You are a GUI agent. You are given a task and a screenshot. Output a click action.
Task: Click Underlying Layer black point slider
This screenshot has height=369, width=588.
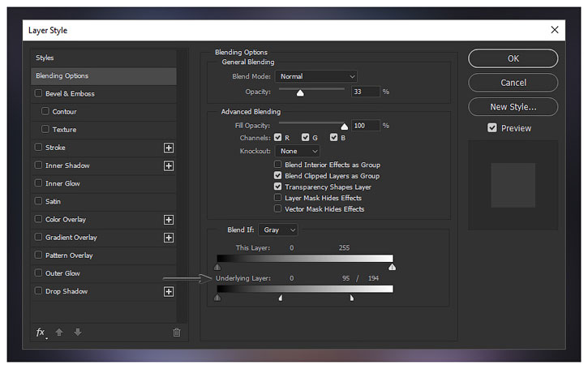coord(217,298)
